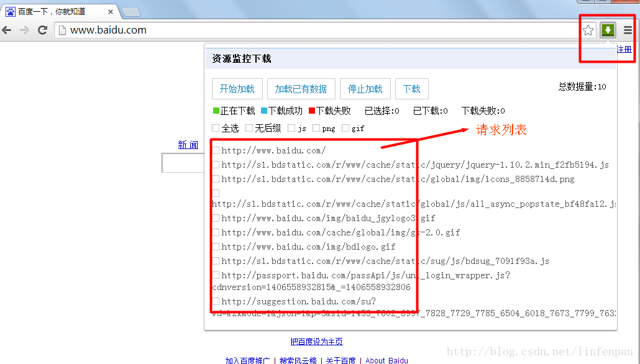
Task: Click the browser forward arrow
Action: (24, 30)
